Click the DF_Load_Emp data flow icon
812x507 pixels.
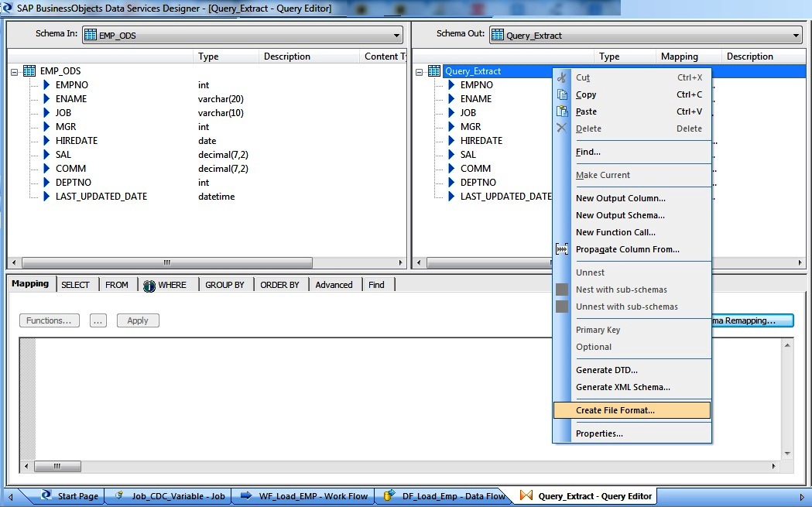[x=389, y=495]
